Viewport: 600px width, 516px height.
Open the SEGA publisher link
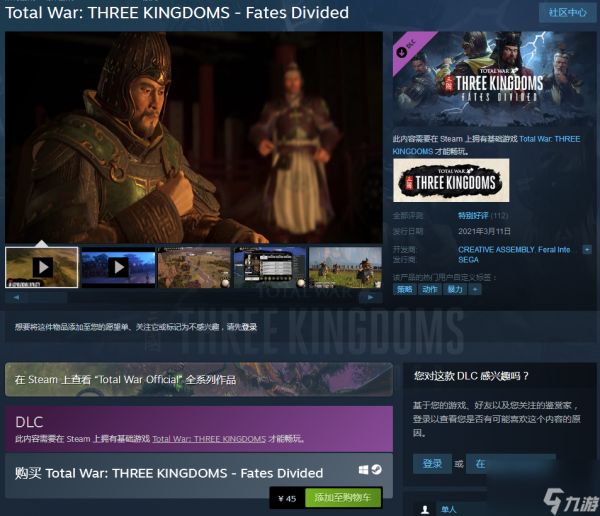[x=468, y=260]
